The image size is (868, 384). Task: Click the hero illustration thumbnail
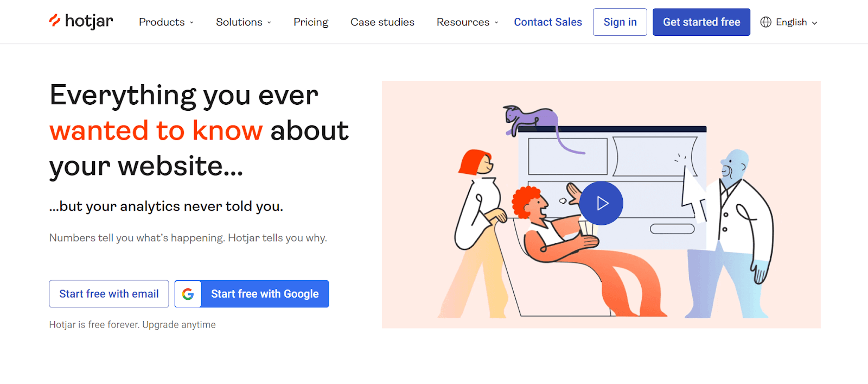pos(601,205)
